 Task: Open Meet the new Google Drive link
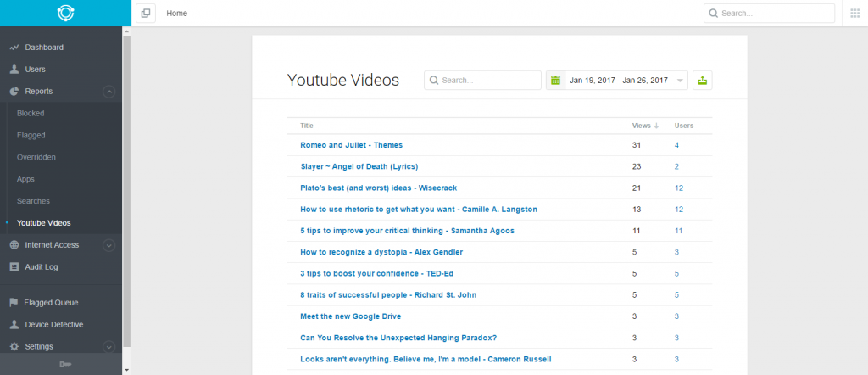(x=350, y=316)
